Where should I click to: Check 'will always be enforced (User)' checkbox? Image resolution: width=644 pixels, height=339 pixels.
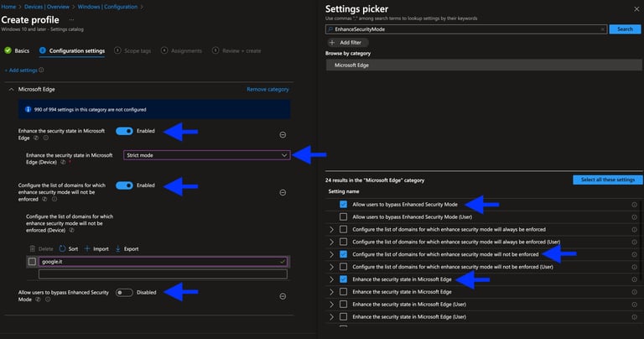[343, 242]
